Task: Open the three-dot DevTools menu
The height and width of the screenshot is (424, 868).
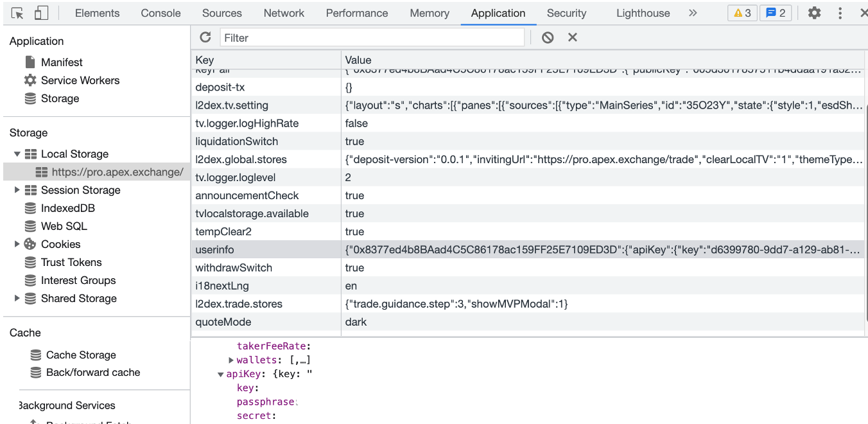Action: pyautogui.click(x=840, y=13)
